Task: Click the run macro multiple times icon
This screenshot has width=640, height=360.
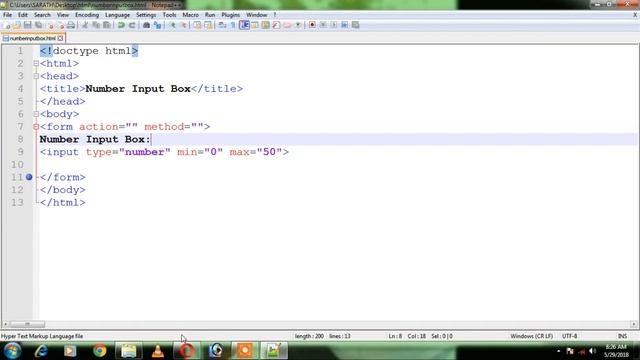Action: point(344,25)
